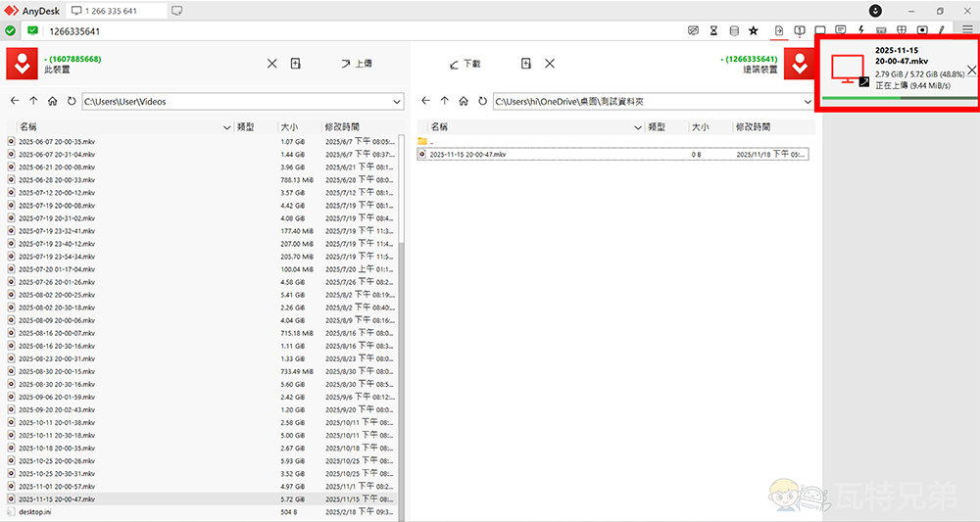Click the lightning bolt actions icon
The height and width of the screenshot is (522, 980).
click(860, 30)
